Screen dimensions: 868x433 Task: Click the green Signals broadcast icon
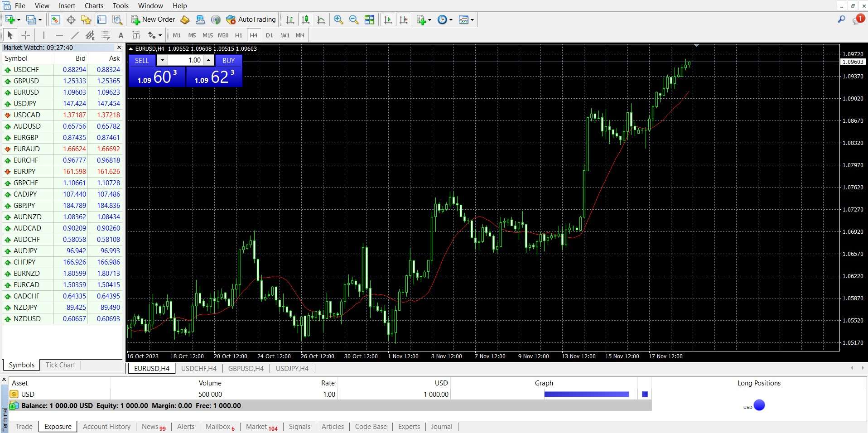(x=216, y=19)
